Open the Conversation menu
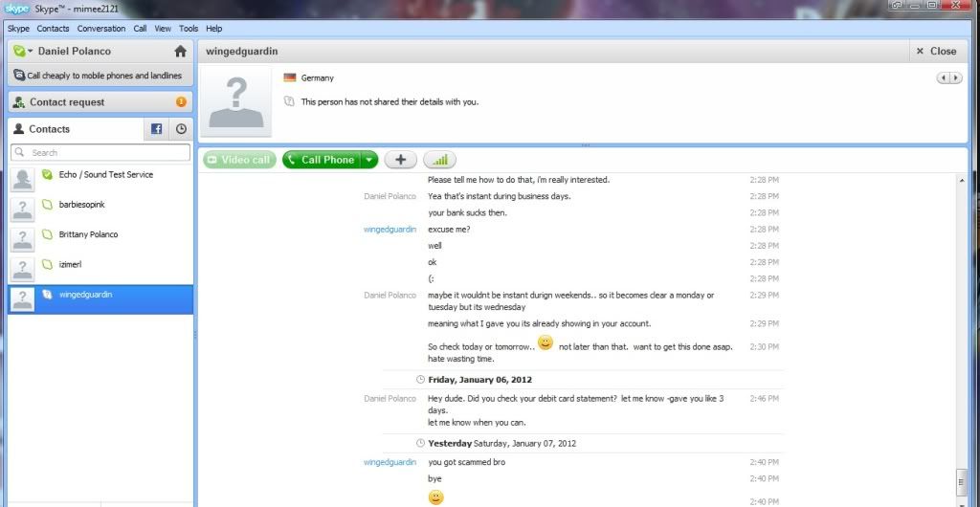 click(x=101, y=29)
